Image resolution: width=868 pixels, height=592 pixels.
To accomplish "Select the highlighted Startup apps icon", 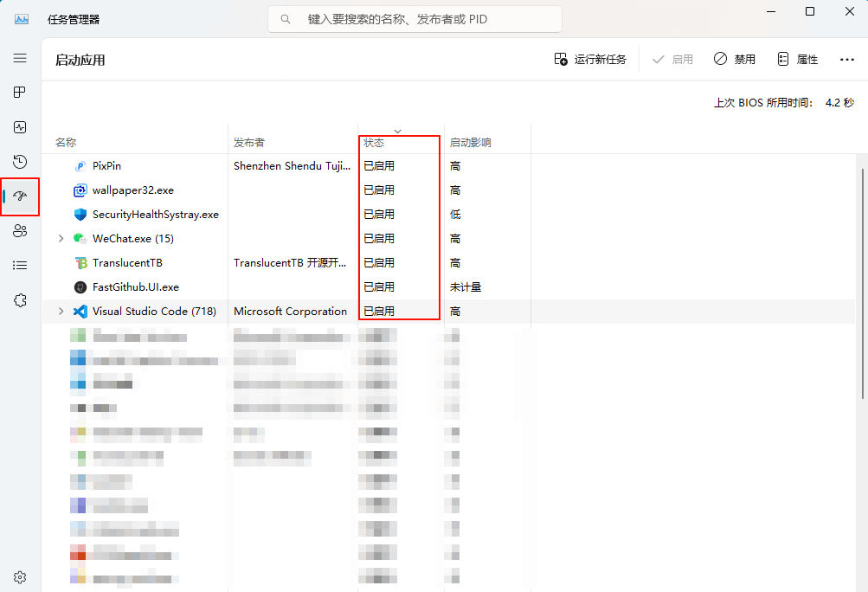I will tap(20, 196).
